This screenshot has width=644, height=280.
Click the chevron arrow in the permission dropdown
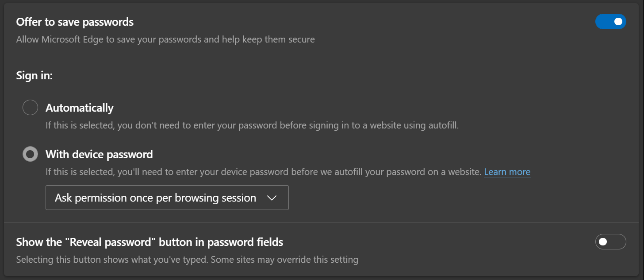(272, 198)
